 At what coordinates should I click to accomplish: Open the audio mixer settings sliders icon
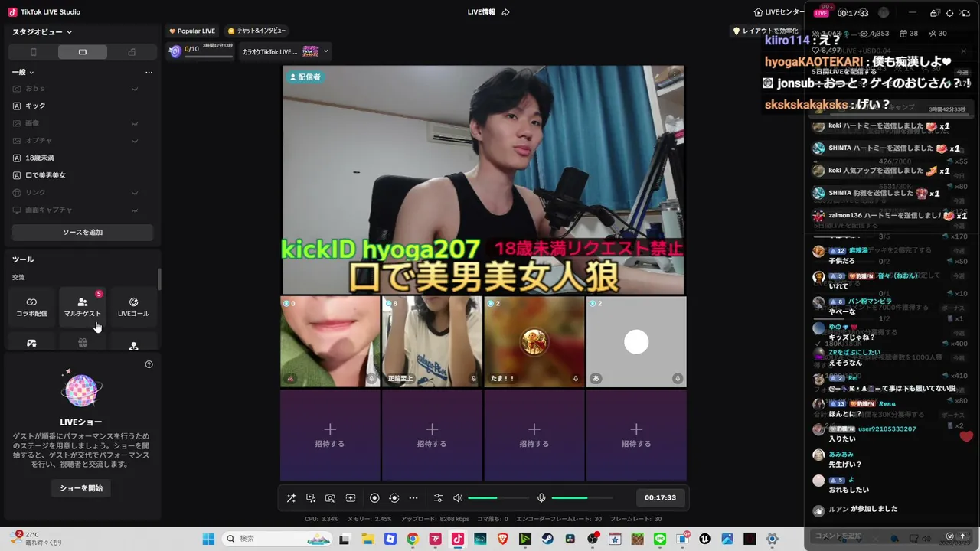click(438, 498)
